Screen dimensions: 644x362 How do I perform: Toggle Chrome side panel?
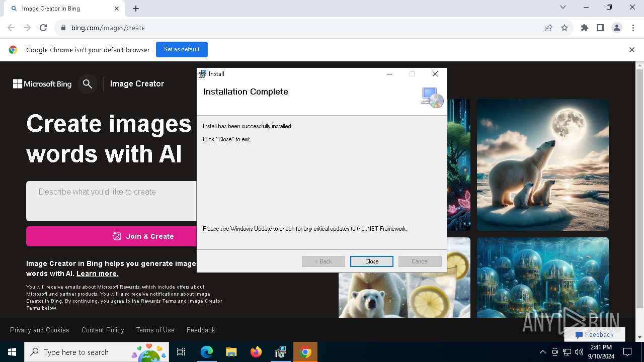point(601,28)
